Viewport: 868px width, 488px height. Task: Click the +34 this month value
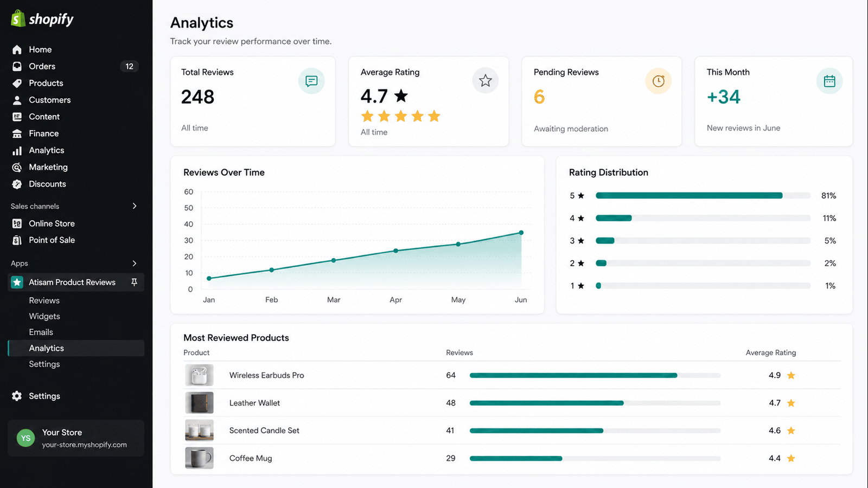coord(724,97)
